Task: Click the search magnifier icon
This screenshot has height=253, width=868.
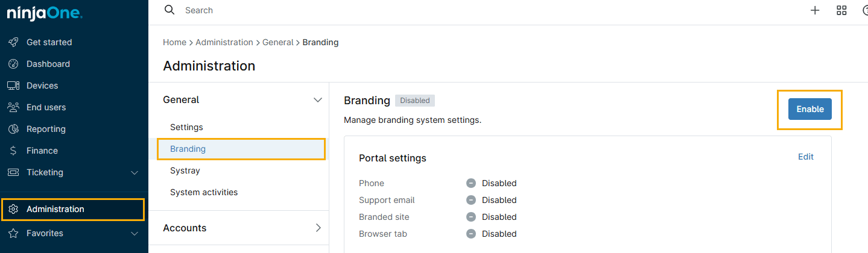Action: click(170, 10)
